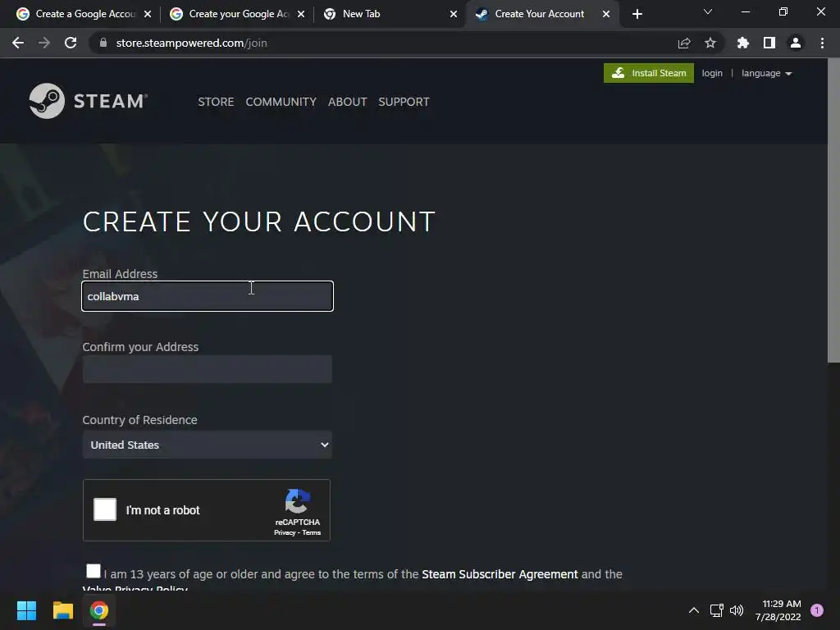Open Chrome three-dot menu

[x=822, y=43]
